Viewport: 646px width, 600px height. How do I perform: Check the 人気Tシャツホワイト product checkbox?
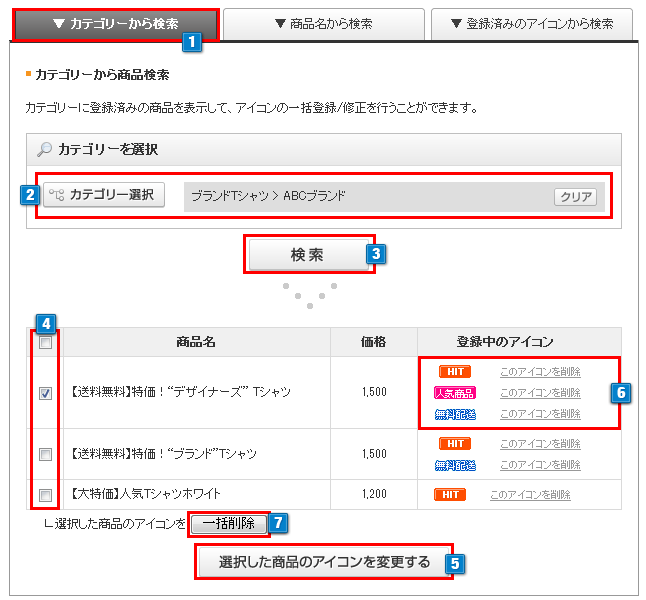(x=45, y=494)
